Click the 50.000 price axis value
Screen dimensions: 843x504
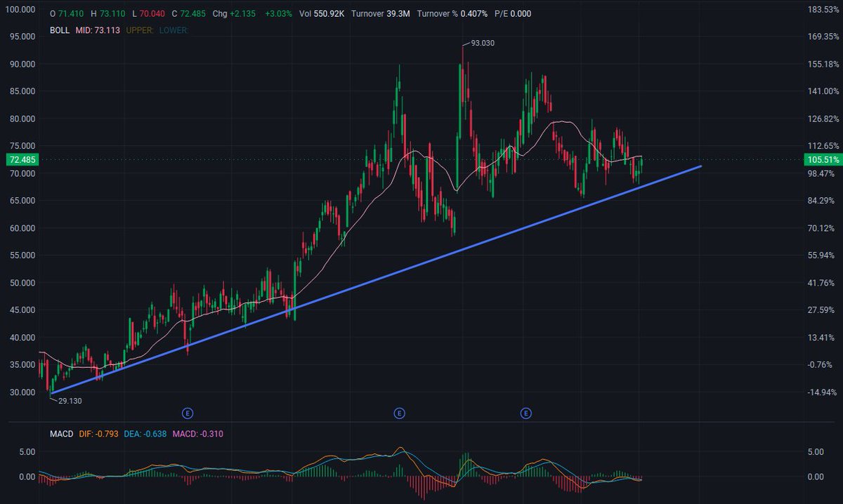pyautogui.click(x=21, y=283)
